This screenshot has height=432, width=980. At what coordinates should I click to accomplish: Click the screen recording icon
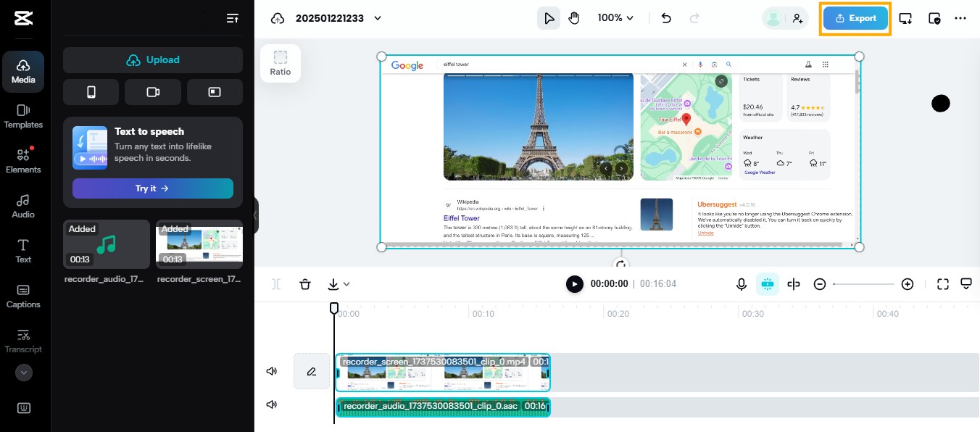tap(215, 92)
